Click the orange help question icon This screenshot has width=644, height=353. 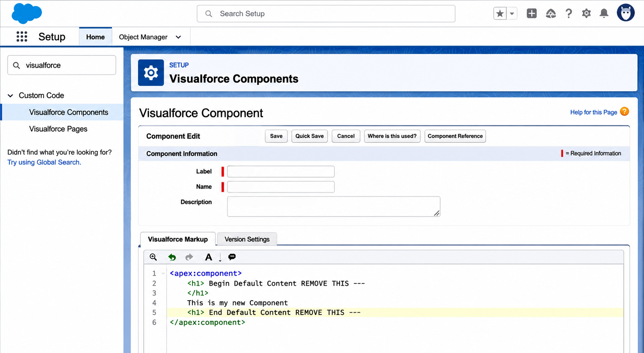624,111
